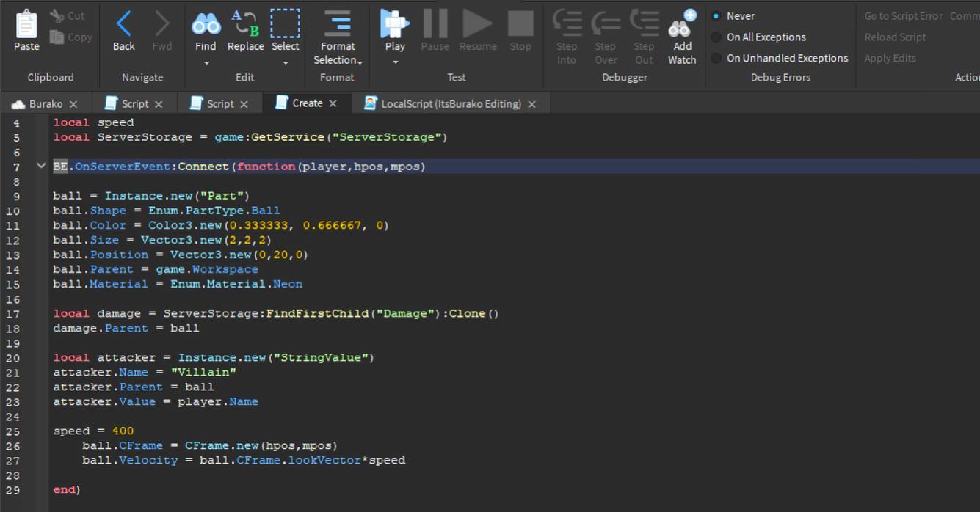Start Play test with character icon

point(394,23)
